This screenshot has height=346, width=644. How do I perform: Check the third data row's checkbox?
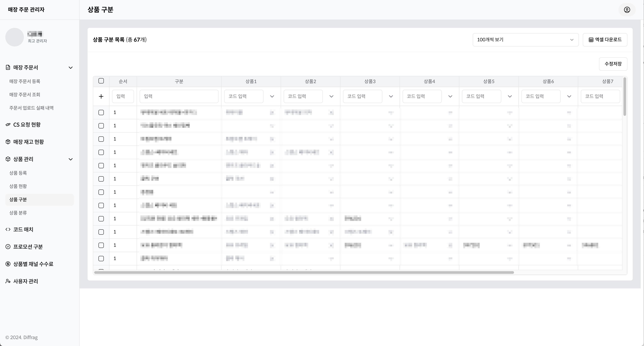click(x=101, y=139)
